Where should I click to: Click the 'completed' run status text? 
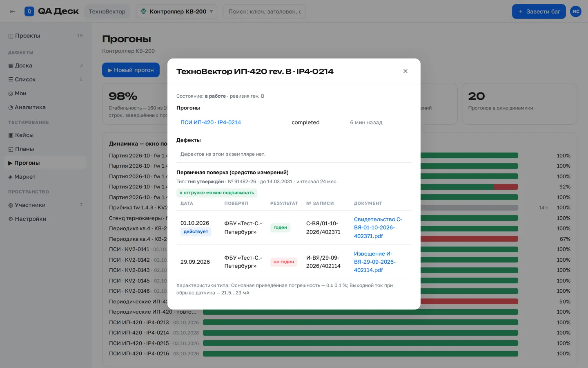tap(305, 122)
